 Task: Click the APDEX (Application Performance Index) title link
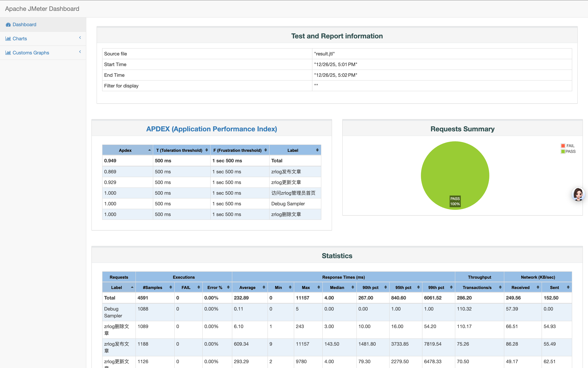(211, 129)
